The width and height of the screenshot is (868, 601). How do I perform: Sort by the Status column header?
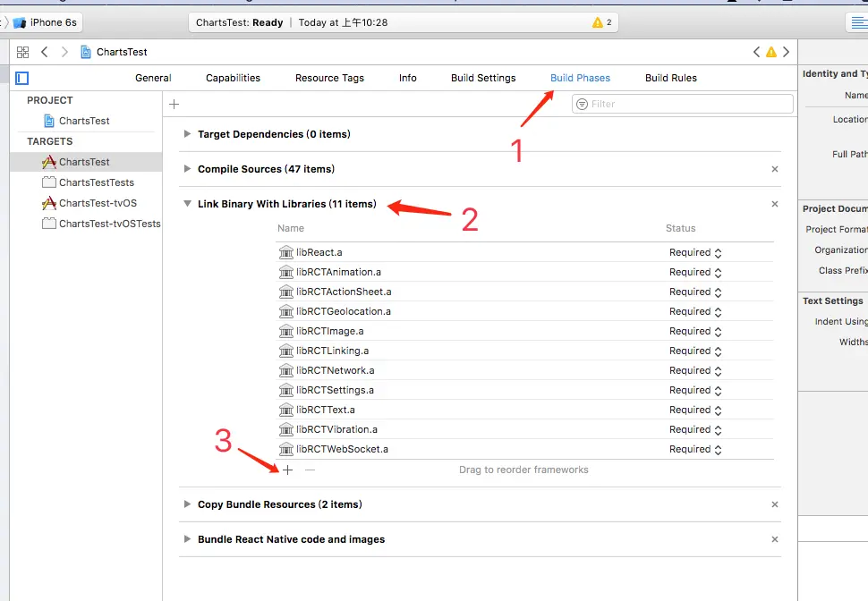click(680, 228)
